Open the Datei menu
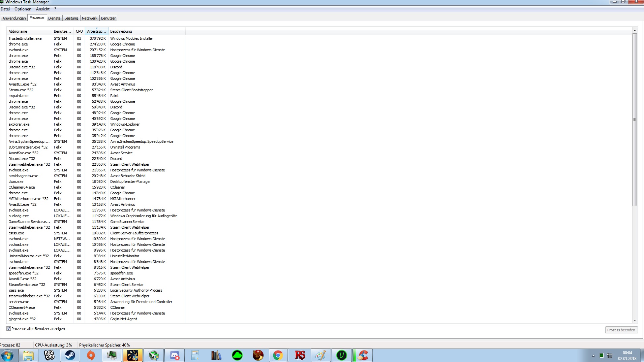The width and height of the screenshot is (644, 362). [5, 9]
